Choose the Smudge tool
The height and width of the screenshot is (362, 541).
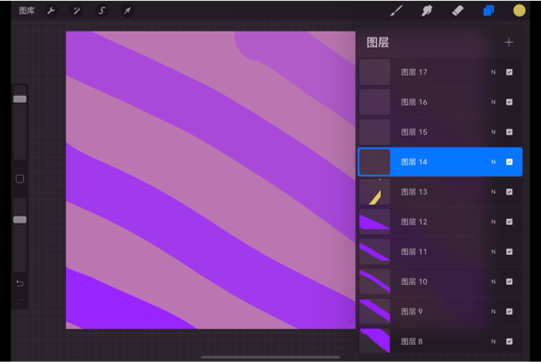(x=427, y=11)
